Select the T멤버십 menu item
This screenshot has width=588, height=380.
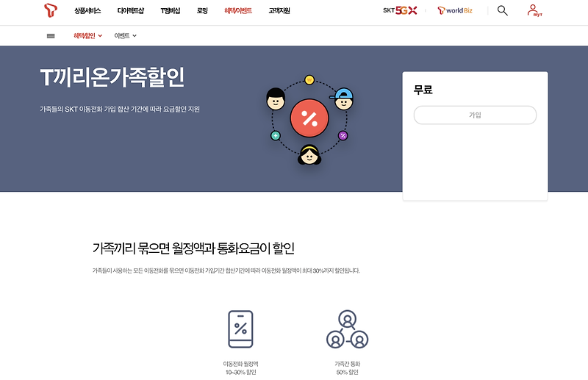(x=171, y=11)
